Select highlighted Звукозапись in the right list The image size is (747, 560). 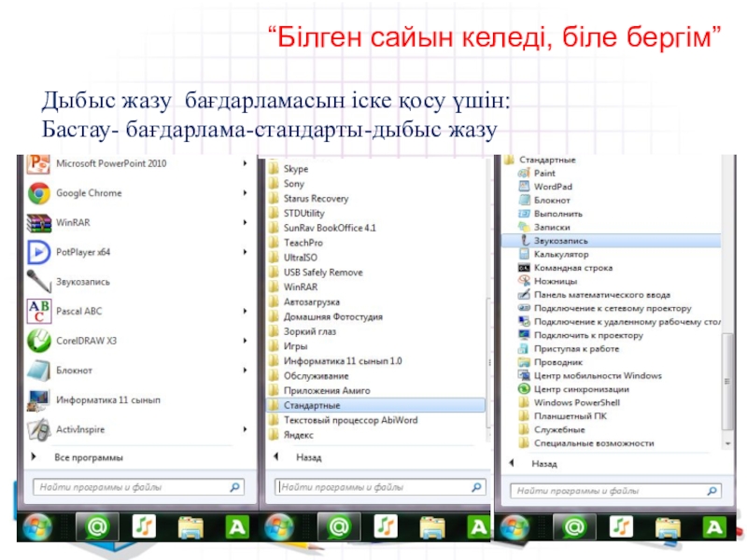tap(612, 241)
